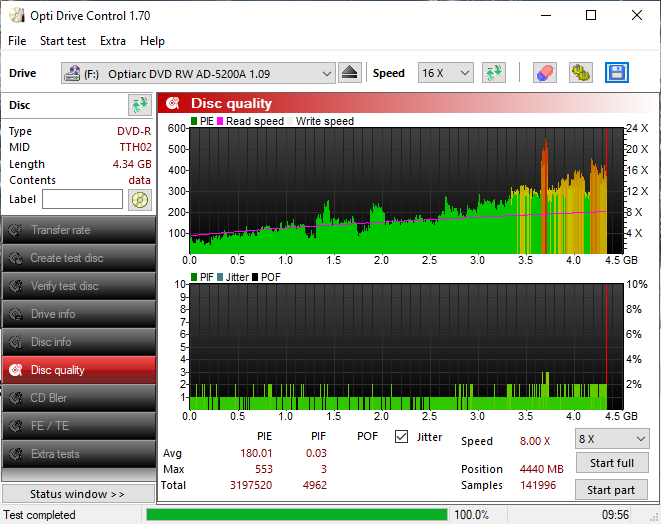Refresh disc info in the Disc panel
The image size is (661, 524).
[x=139, y=105]
